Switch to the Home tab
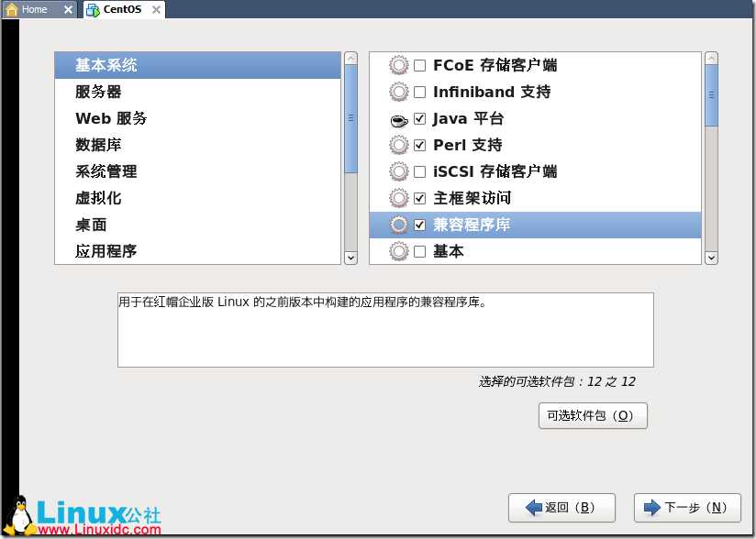This screenshot has width=756, height=539. [34, 9]
